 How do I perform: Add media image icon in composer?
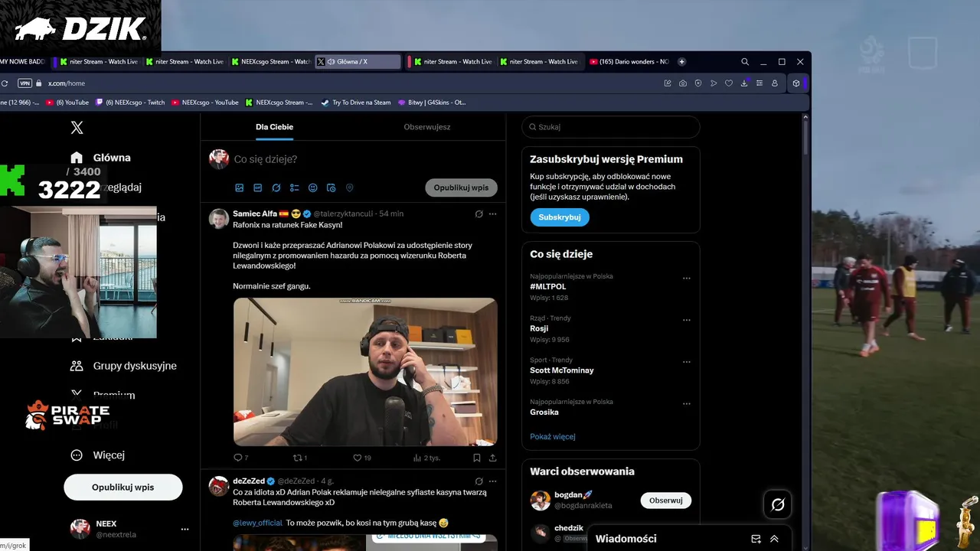tap(240, 187)
